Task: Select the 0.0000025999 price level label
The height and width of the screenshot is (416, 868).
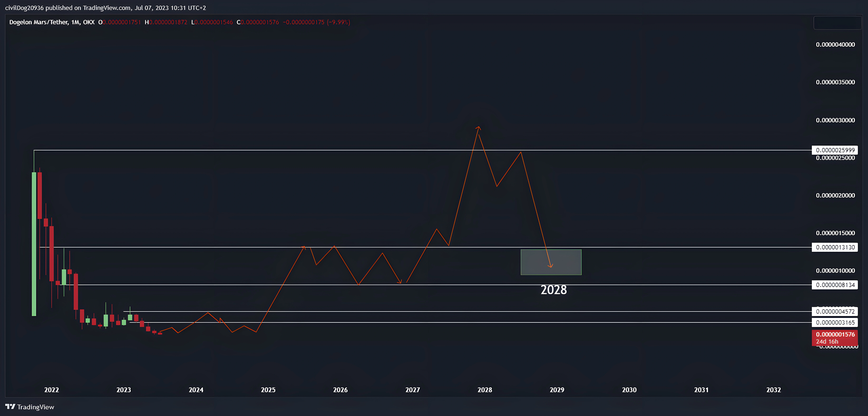Action: tap(835, 150)
